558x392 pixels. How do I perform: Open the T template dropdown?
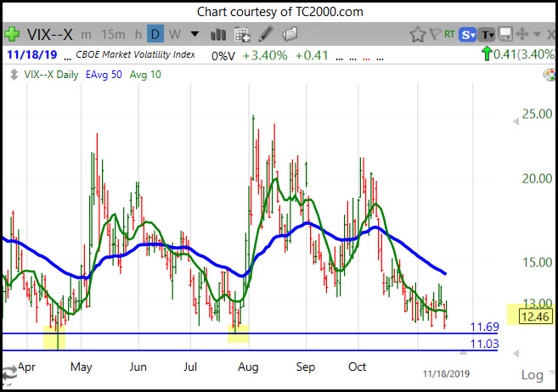(486, 35)
